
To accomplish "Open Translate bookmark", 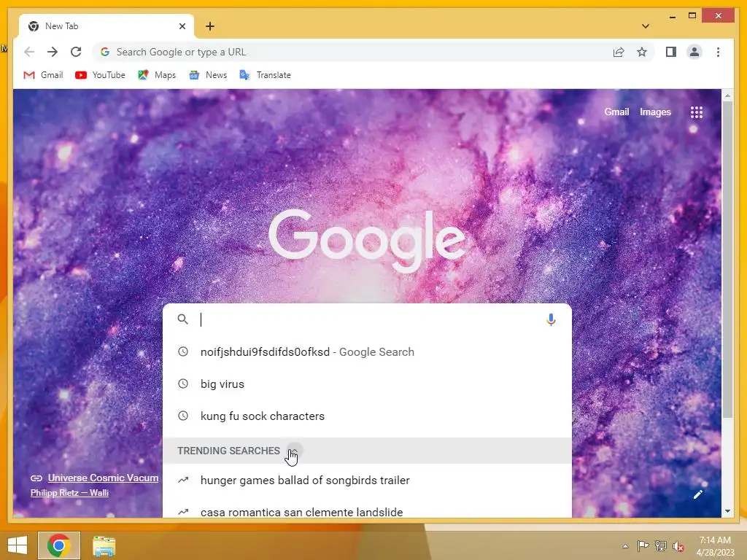I will (265, 75).
